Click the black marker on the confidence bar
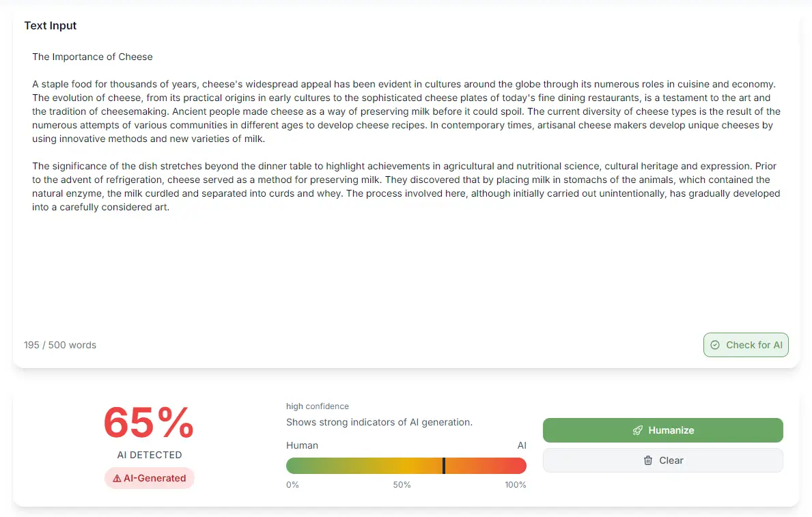This screenshot has width=812, height=517. 444,466
